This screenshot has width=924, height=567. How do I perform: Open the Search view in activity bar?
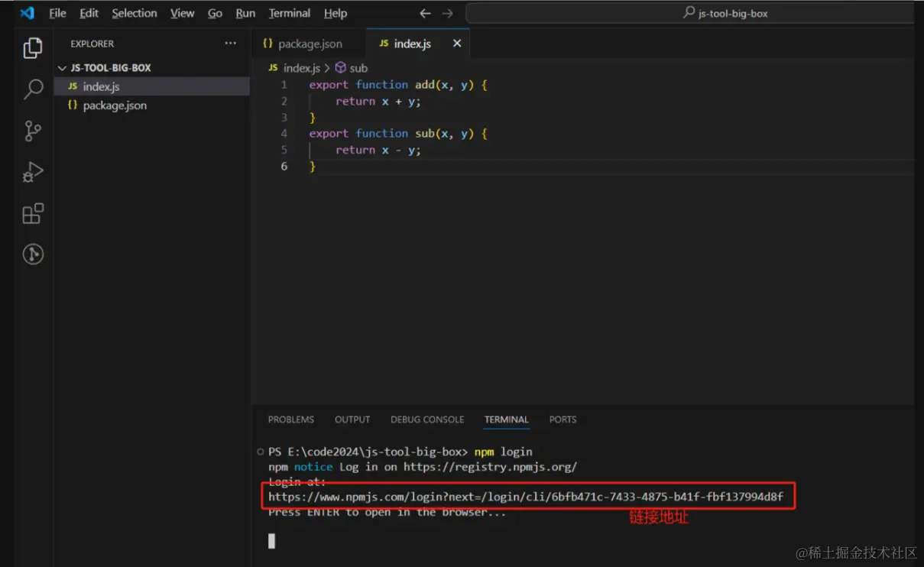click(x=33, y=89)
